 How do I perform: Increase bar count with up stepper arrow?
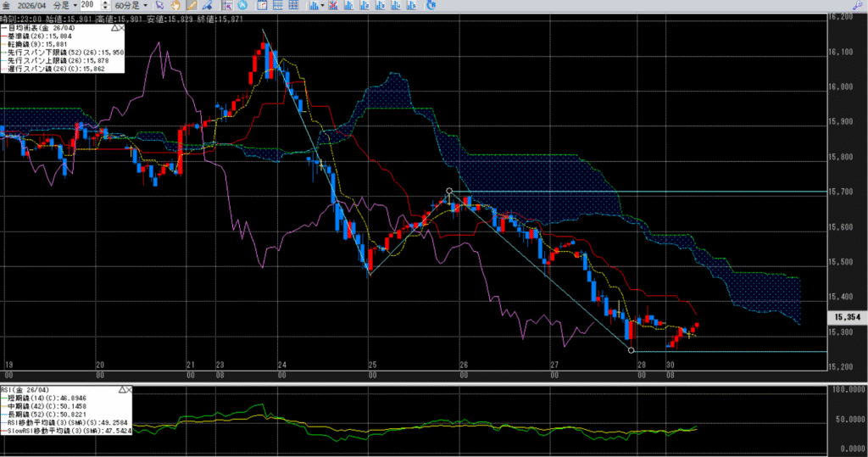tap(105, 3)
